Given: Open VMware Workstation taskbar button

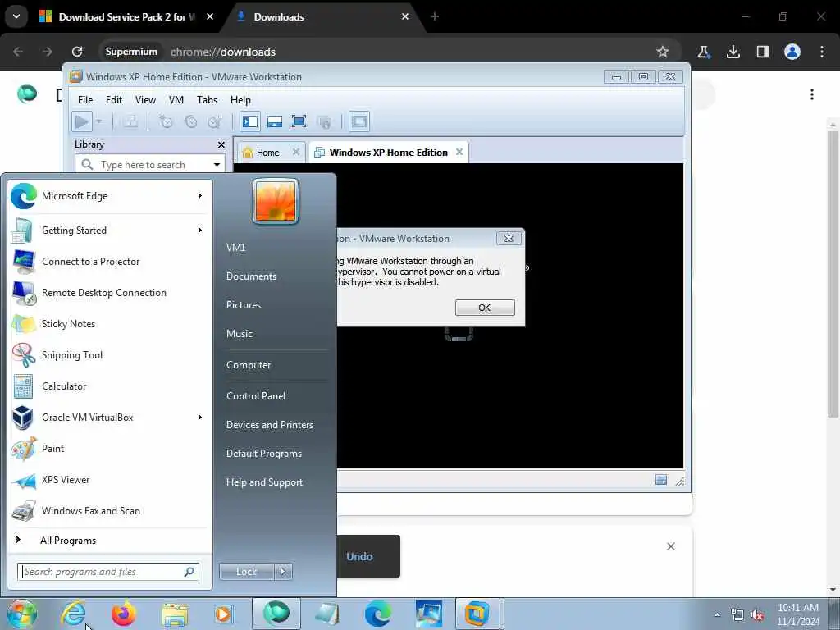Looking at the screenshot, I should coord(477,614).
